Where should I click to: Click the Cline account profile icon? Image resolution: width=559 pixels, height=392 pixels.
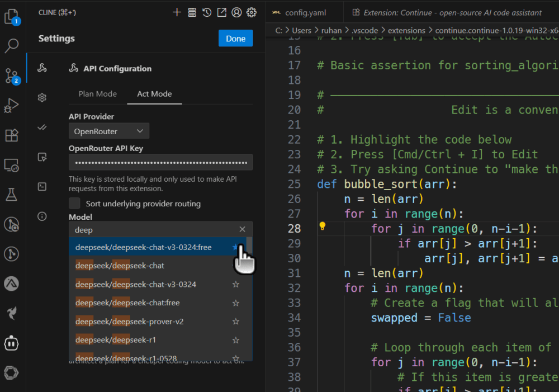pos(236,12)
